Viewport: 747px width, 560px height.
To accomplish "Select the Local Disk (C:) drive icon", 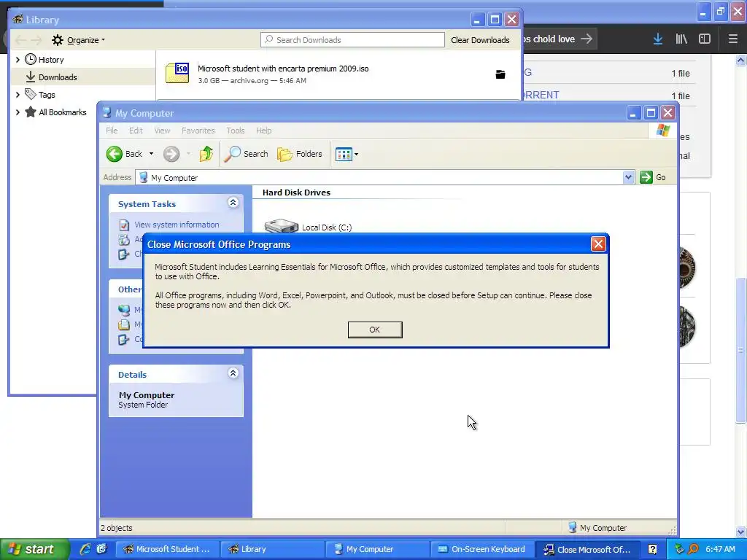I will click(x=281, y=226).
